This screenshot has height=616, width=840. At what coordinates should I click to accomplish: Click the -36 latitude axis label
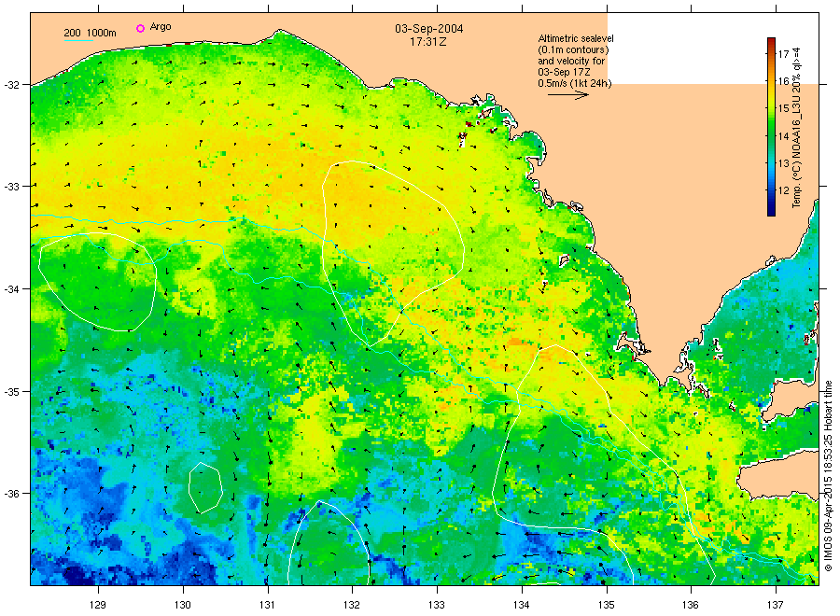[12, 494]
